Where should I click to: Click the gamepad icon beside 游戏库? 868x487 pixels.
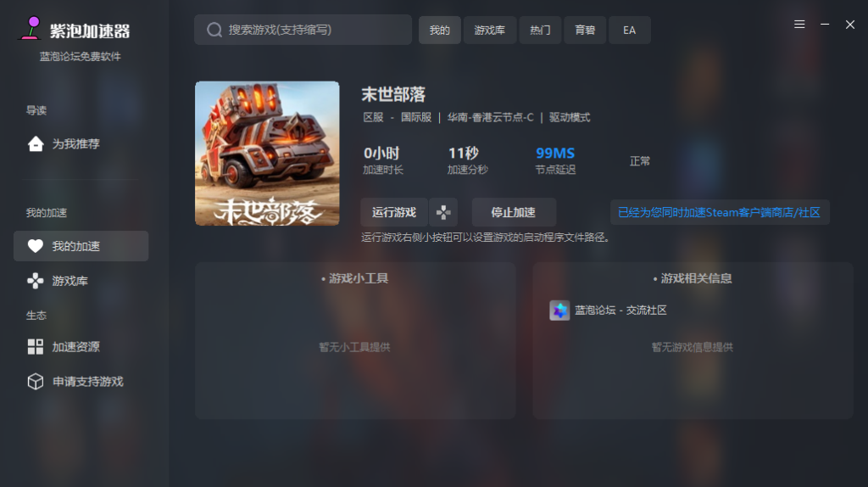pyautogui.click(x=36, y=281)
